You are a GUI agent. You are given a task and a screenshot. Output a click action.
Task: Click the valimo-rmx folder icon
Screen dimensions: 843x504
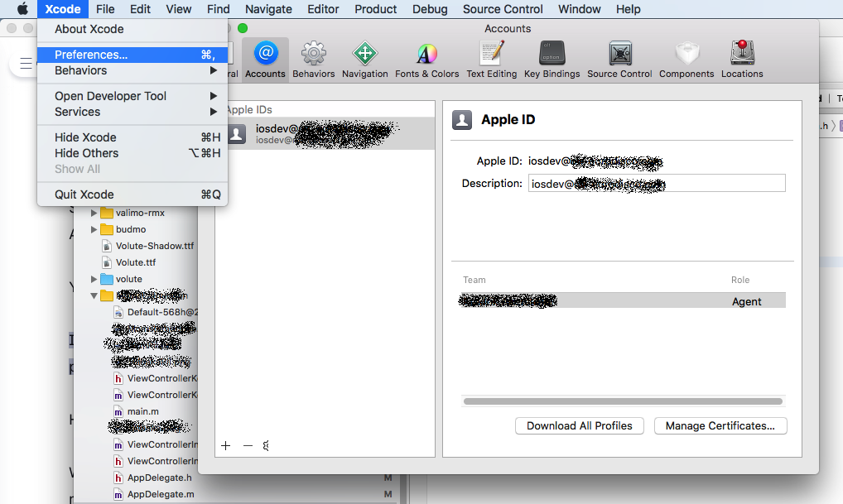click(x=107, y=213)
